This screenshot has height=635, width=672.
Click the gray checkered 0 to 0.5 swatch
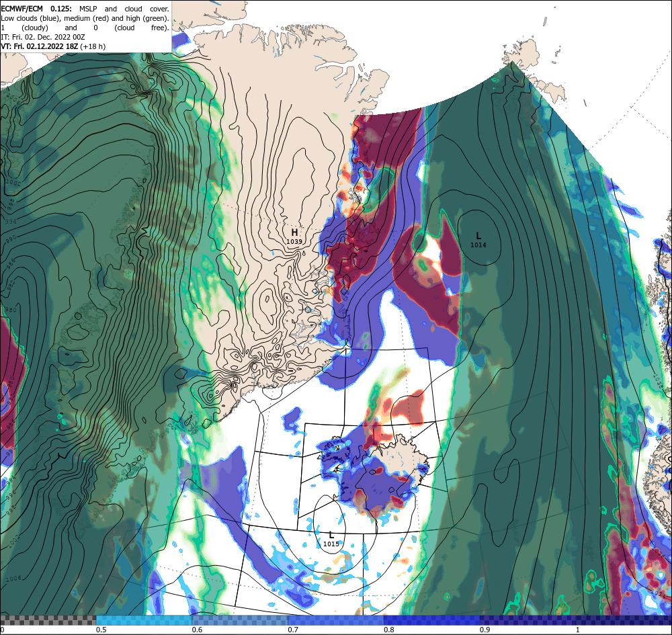[x=48, y=620]
